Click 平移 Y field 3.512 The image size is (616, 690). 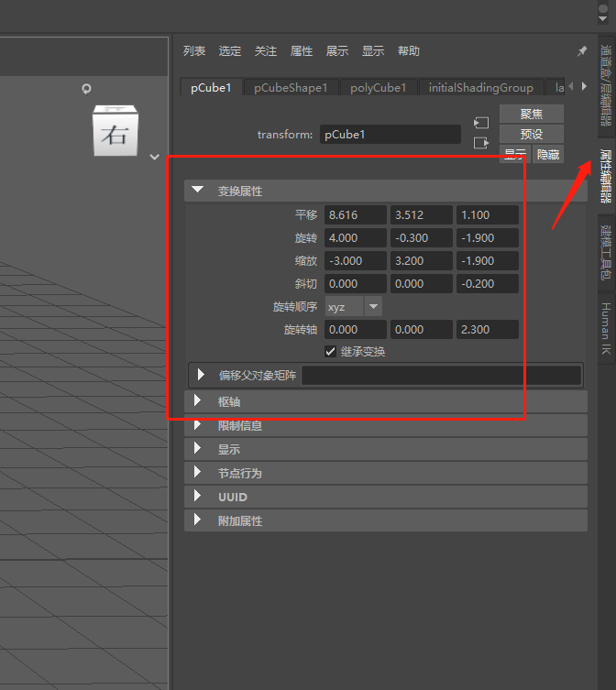pos(422,214)
